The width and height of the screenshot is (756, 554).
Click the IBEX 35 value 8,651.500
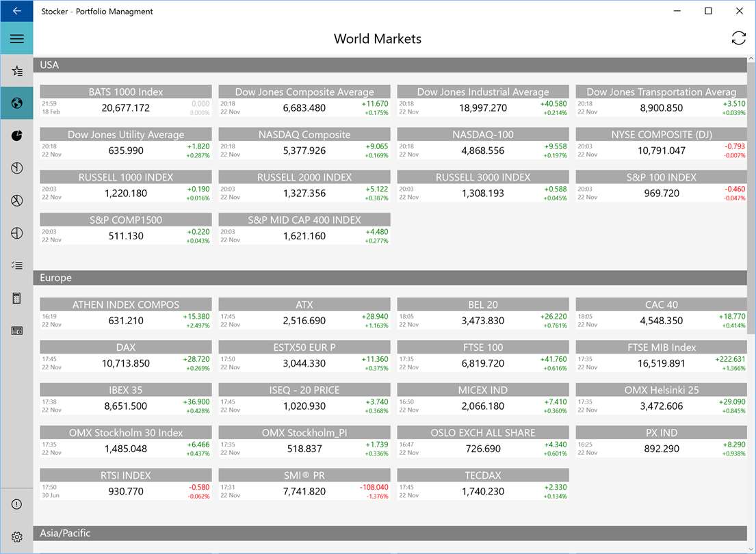[x=126, y=406]
